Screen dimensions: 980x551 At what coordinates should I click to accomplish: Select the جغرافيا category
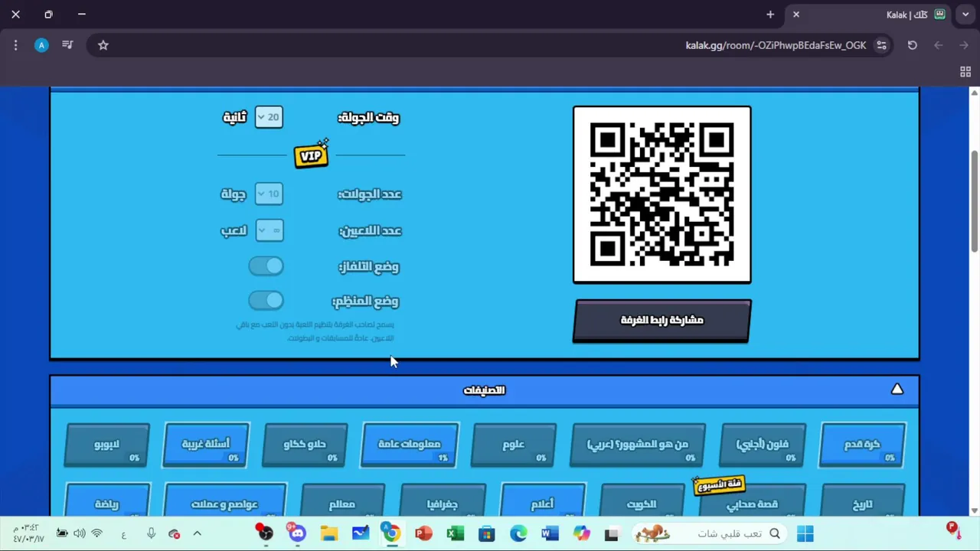click(x=443, y=501)
